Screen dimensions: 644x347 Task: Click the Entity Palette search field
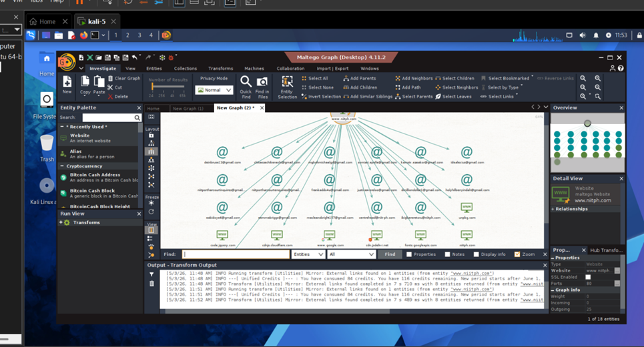point(109,118)
